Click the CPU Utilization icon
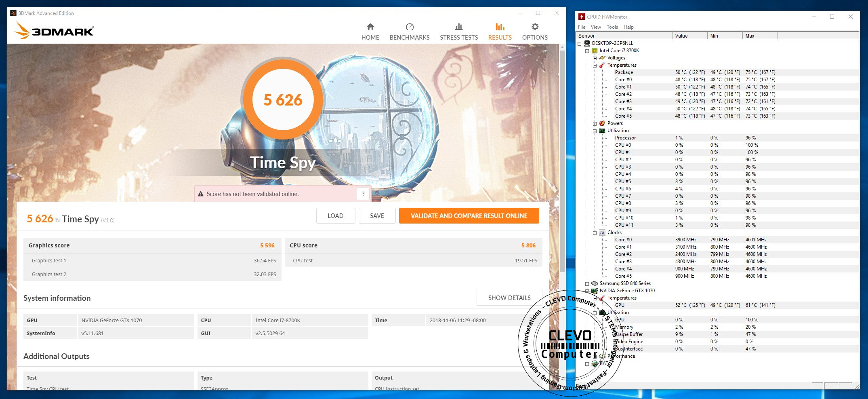 tap(602, 131)
